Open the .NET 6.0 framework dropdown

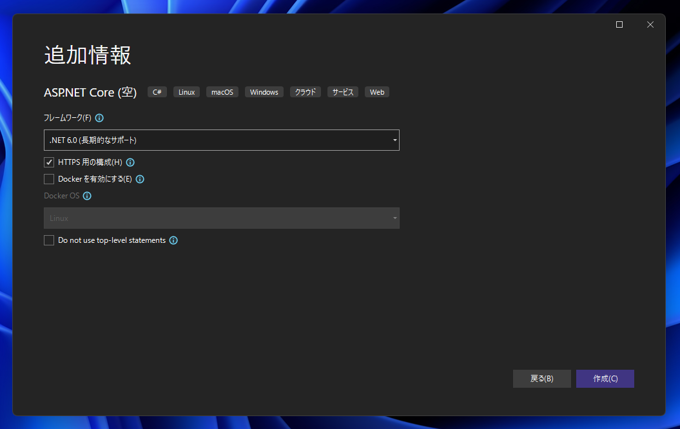222,140
